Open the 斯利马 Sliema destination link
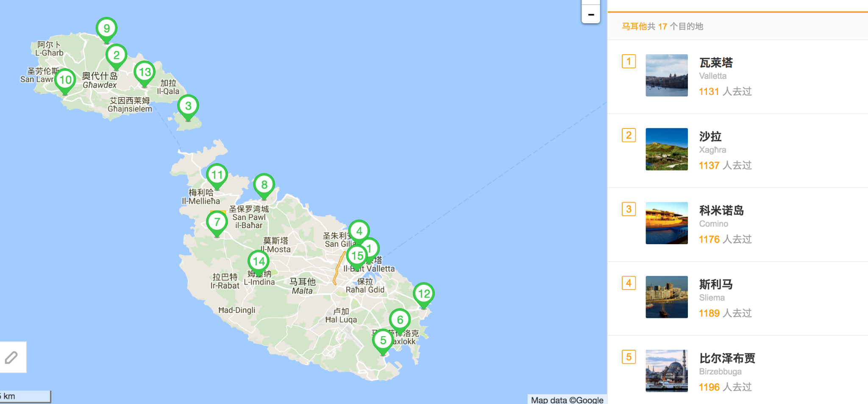Viewport: 868px width, 404px height. 716,284
